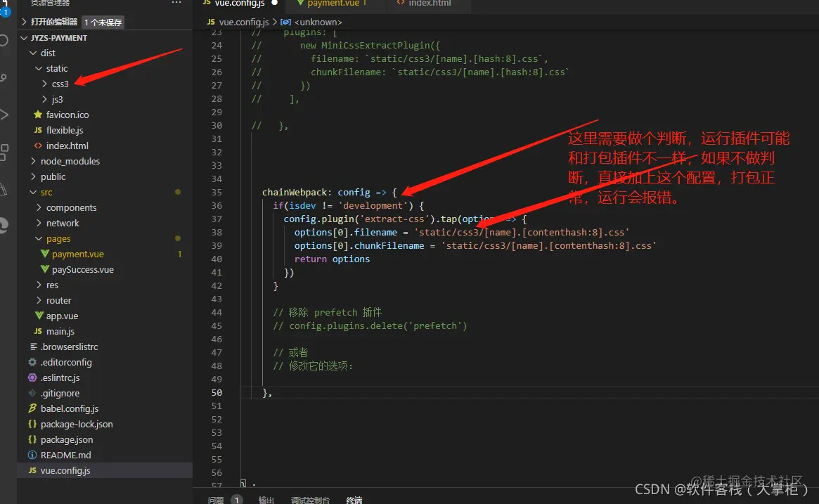The image size is (819, 504).
Task: Place cursor on 'return options' line
Action: [332, 259]
